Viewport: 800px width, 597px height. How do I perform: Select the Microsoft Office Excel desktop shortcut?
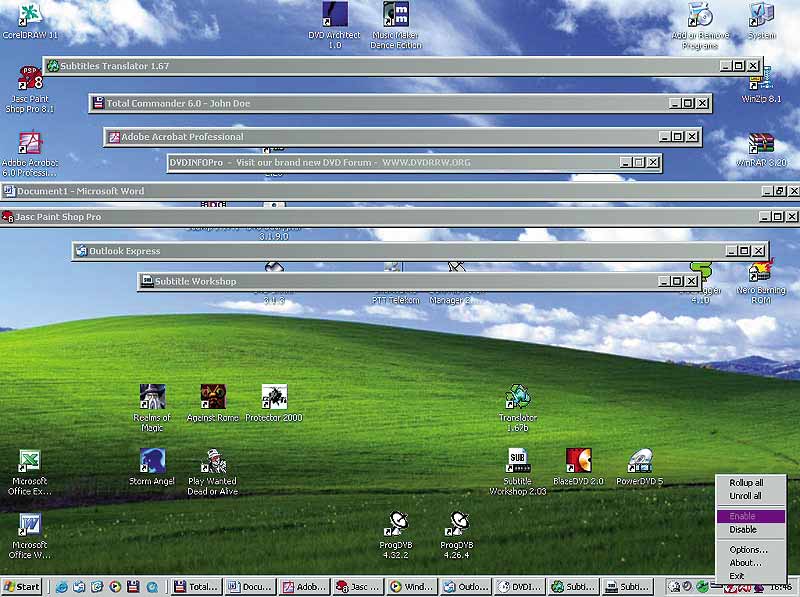click(x=30, y=472)
